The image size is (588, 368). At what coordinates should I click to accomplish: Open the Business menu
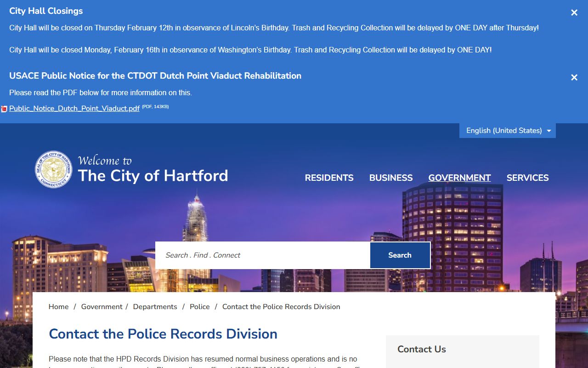tap(391, 178)
